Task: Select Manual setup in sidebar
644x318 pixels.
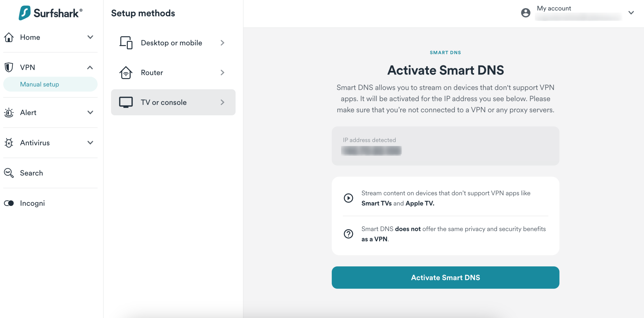Action: click(39, 84)
